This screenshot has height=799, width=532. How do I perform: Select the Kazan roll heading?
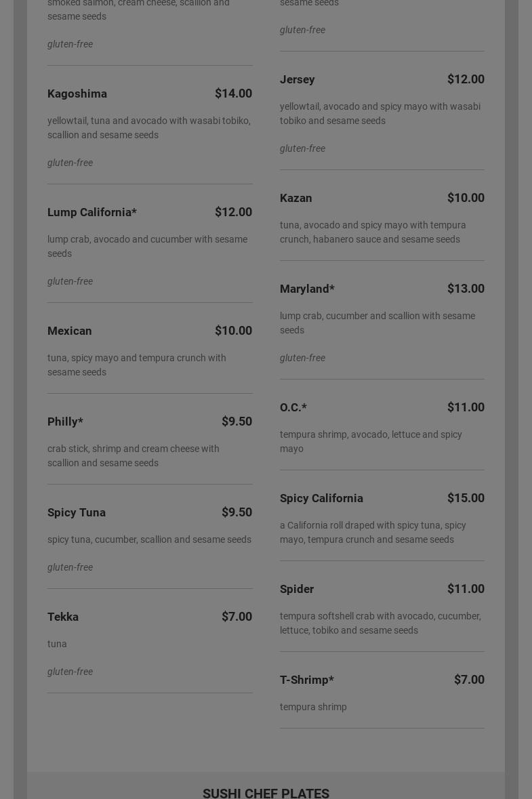[x=296, y=198]
